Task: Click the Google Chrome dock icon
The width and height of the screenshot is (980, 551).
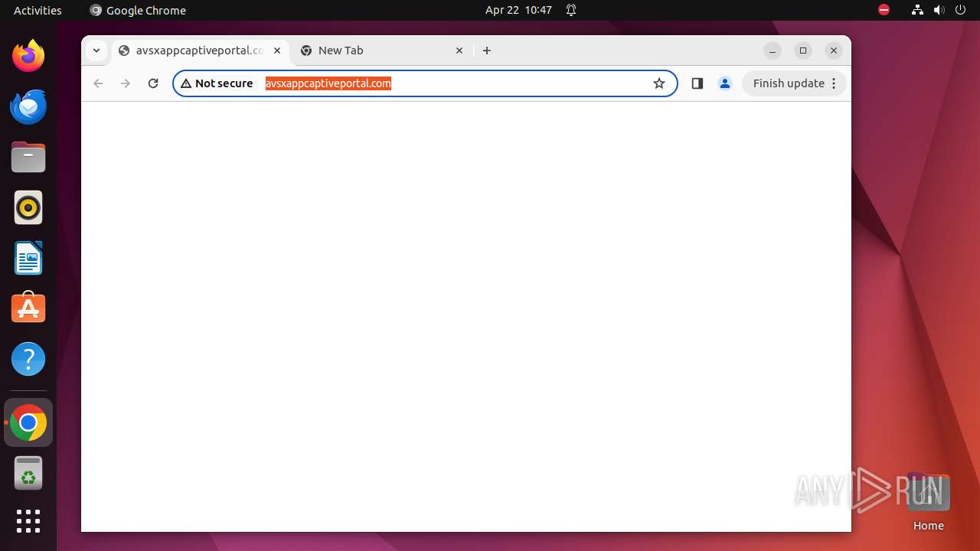Action: (x=28, y=422)
